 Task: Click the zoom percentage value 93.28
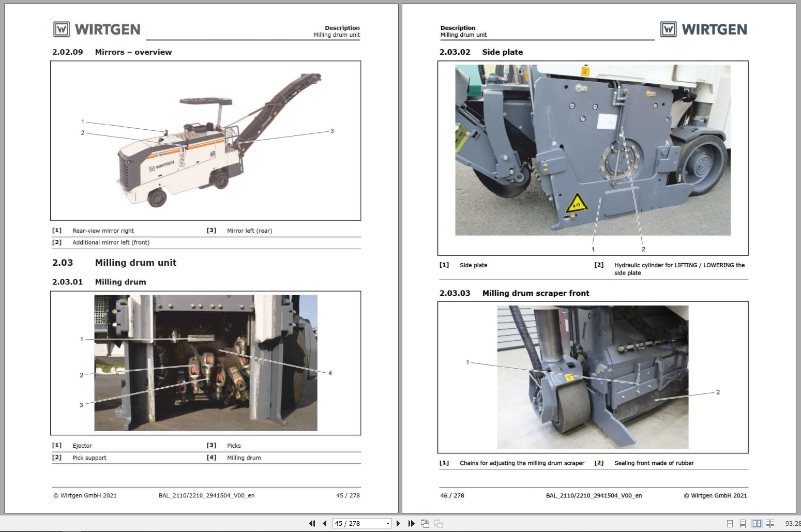pos(793,524)
